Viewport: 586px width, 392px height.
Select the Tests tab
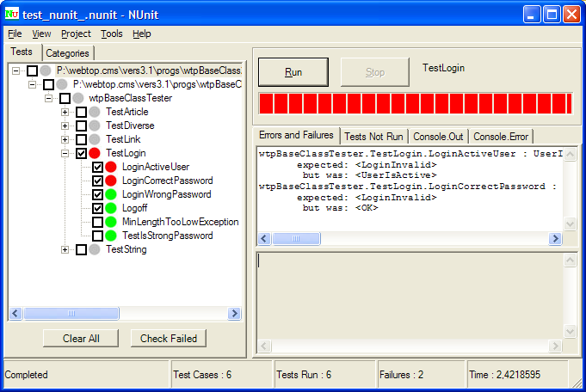click(22, 52)
